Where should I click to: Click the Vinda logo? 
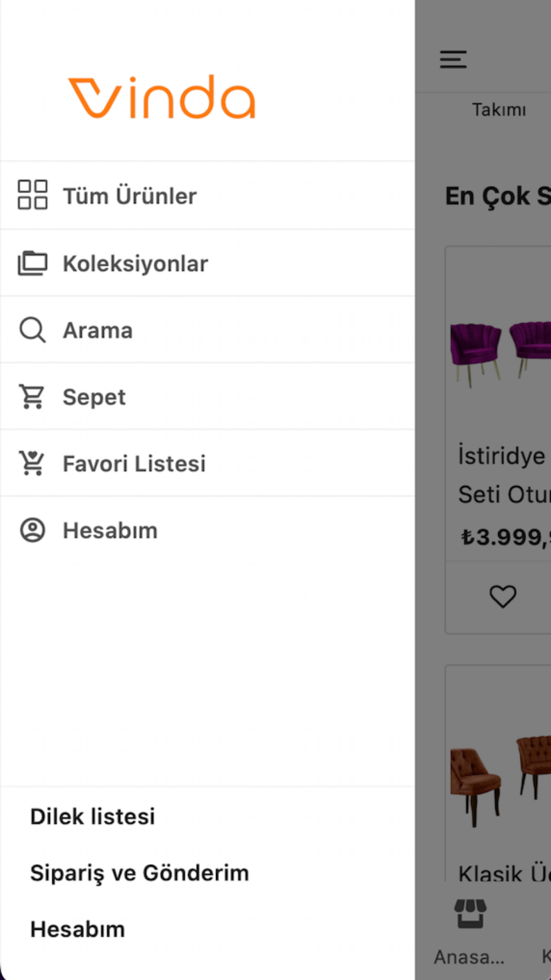(161, 97)
